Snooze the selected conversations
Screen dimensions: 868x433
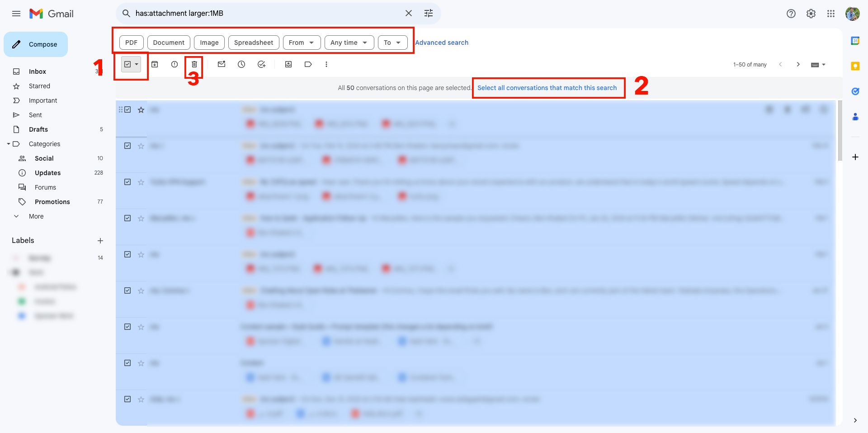coord(241,64)
